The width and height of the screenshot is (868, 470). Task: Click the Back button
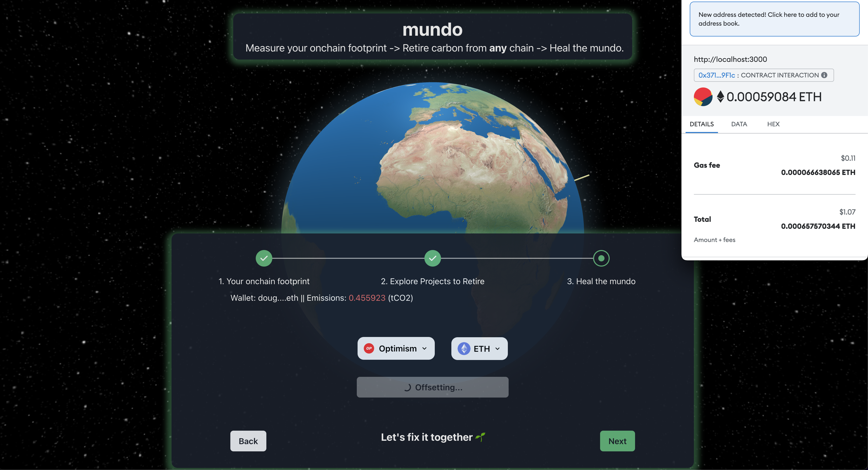click(248, 440)
